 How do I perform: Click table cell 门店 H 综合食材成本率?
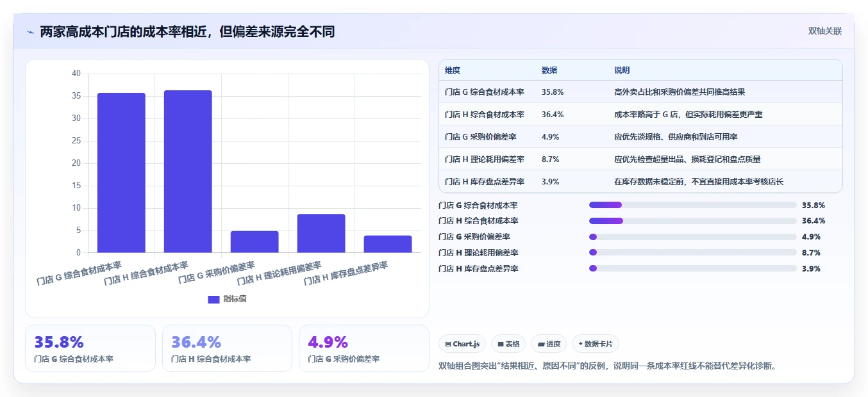pos(484,115)
